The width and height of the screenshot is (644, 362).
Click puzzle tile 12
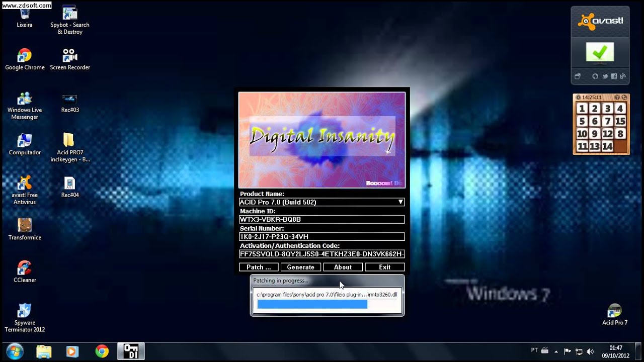tap(607, 134)
